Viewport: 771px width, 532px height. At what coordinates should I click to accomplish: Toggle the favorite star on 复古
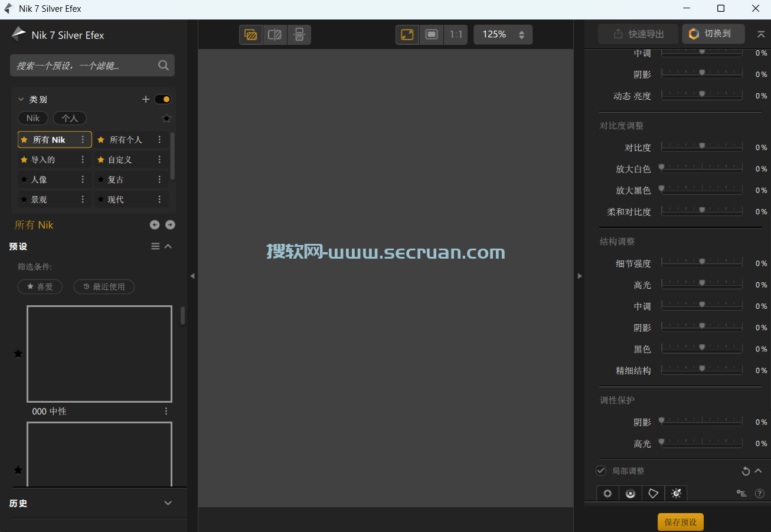pyautogui.click(x=101, y=179)
